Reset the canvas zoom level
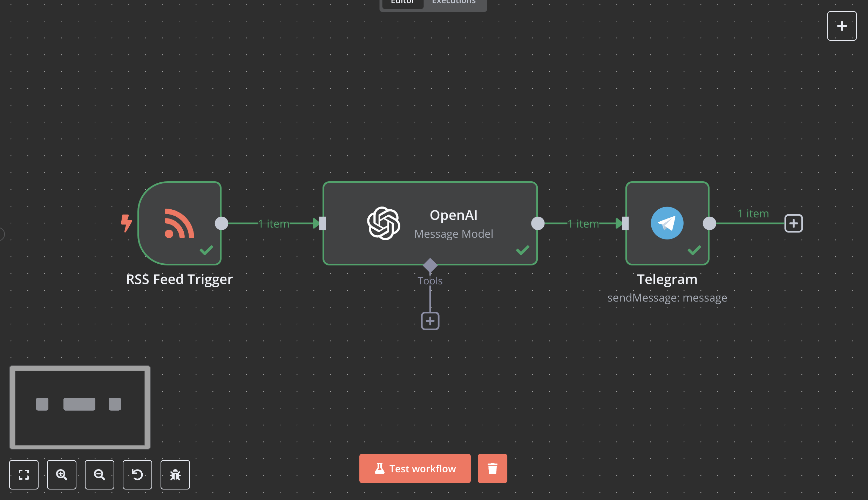Image resolution: width=868 pixels, height=500 pixels. point(137,474)
